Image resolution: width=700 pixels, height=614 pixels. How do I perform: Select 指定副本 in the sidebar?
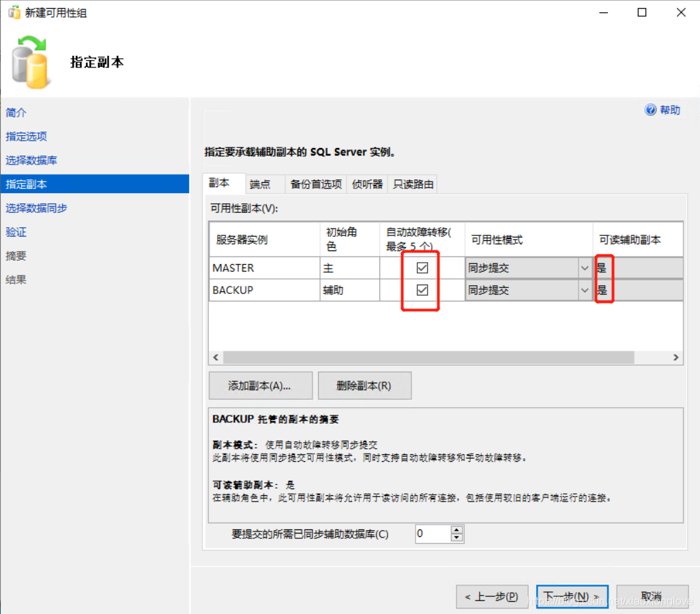[95, 184]
